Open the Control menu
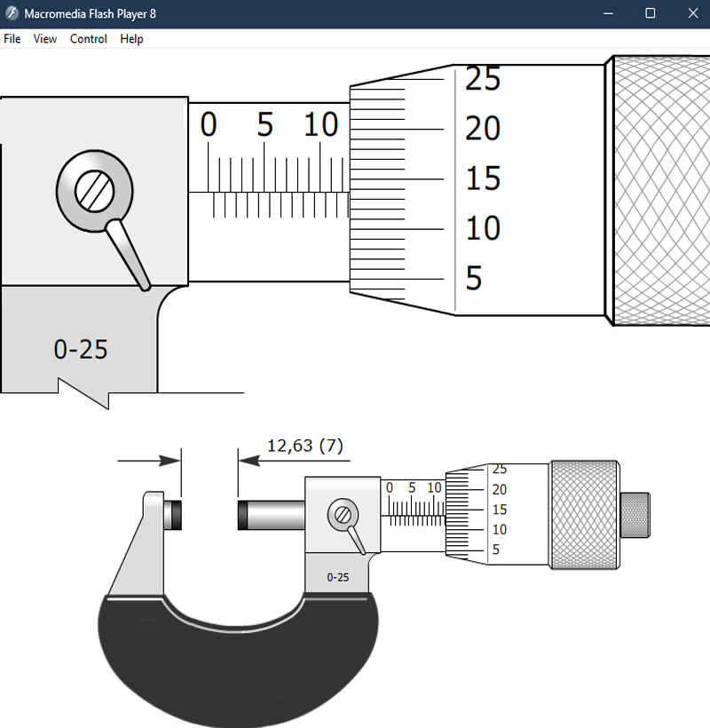 pos(89,39)
